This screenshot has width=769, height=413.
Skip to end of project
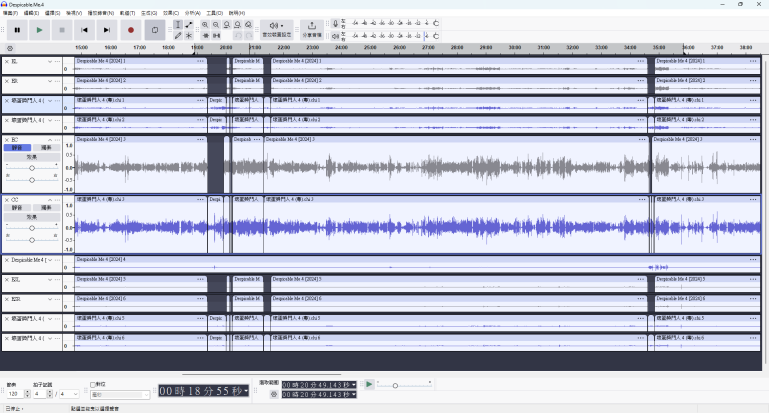click(107, 30)
